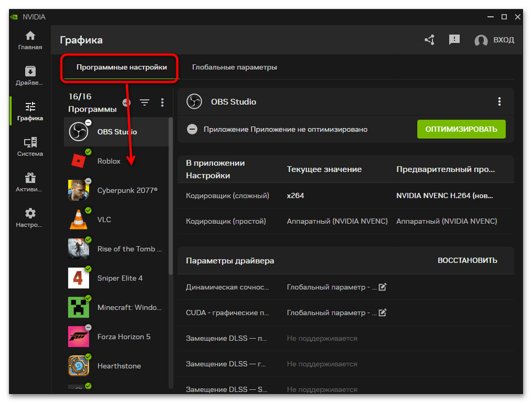Click ВОССТАНОВИТЬ to restore driver settings

[x=467, y=260]
